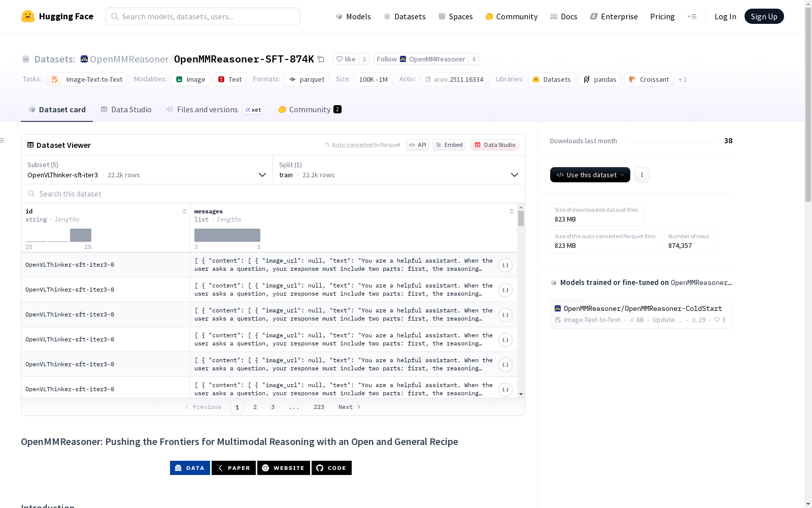Open the Datasets library tag
This screenshot has width=812, height=508.
click(x=551, y=79)
